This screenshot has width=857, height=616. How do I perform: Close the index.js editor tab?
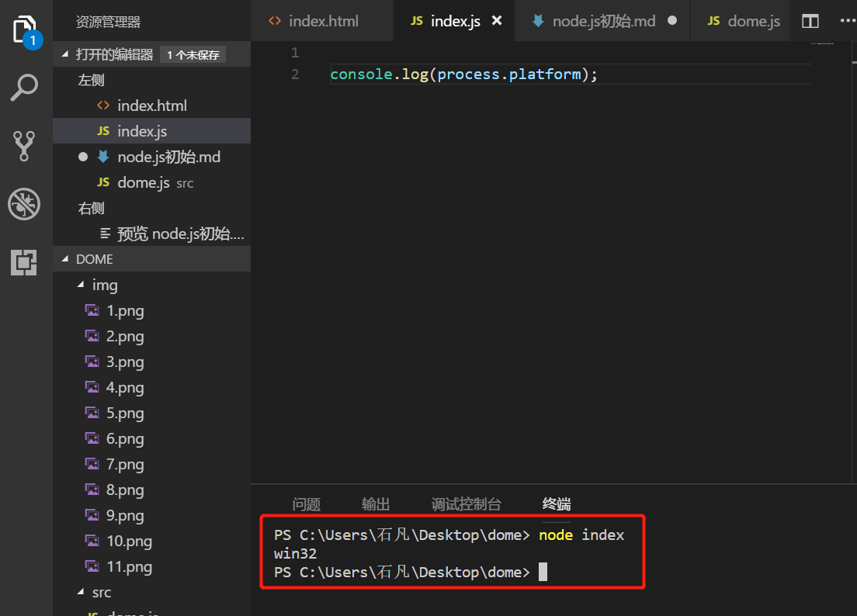[x=497, y=21]
